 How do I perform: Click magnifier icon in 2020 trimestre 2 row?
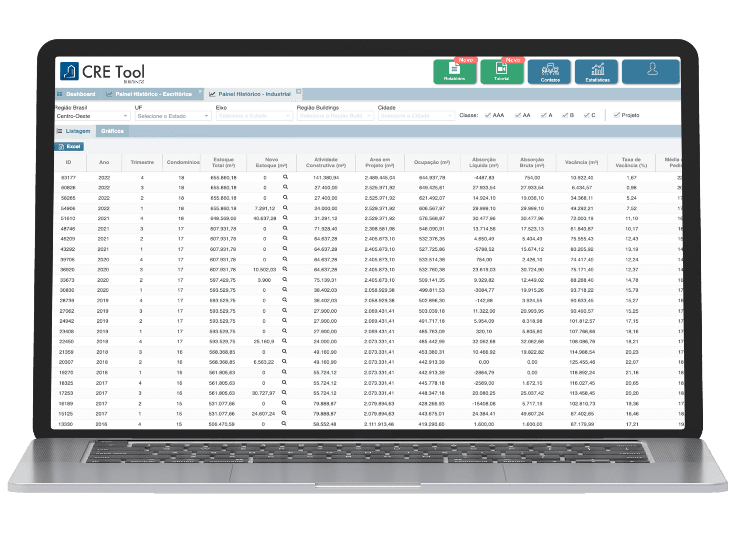[285, 279]
